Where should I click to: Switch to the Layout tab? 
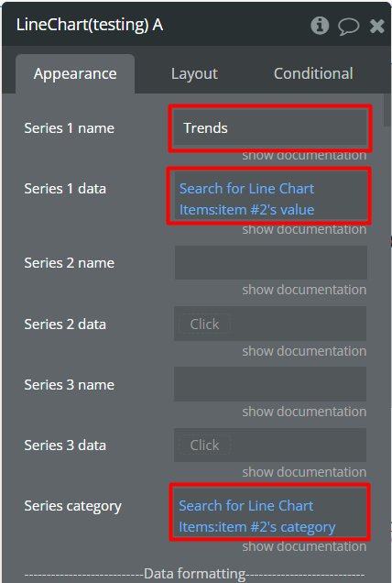click(194, 74)
